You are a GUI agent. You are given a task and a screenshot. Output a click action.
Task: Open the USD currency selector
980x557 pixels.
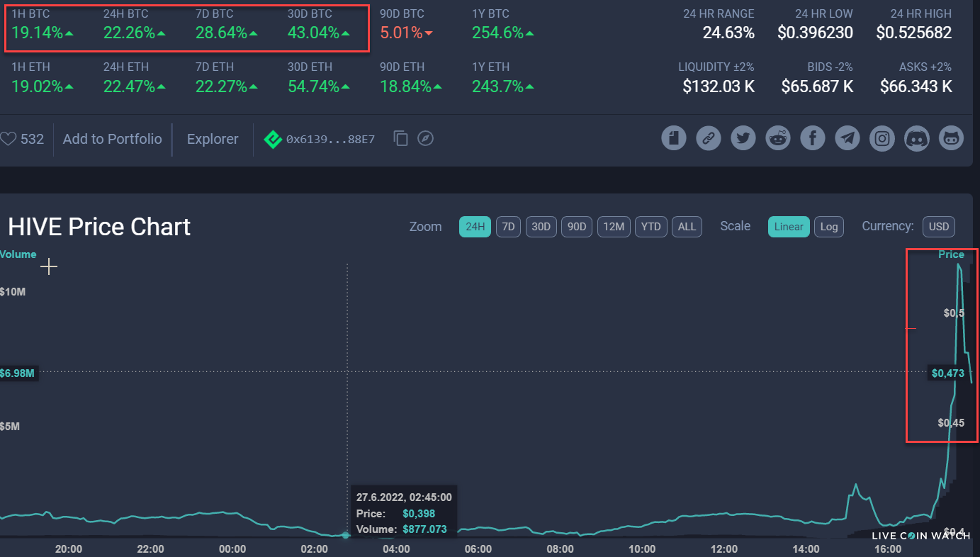point(939,227)
